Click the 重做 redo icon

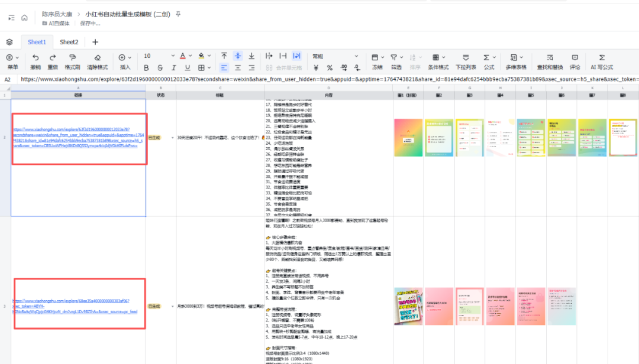(53, 57)
